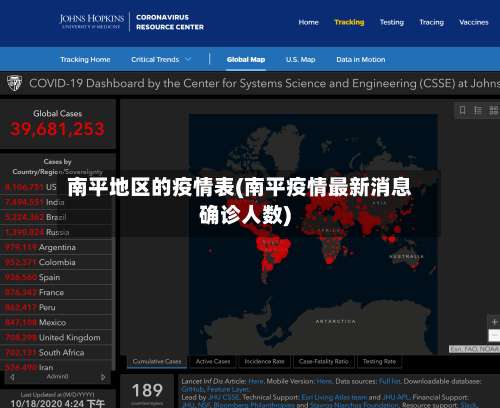This screenshot has height=408, width=500.
Task: Switch map to Incidence Rate tab
Action: tap(264, 362)
